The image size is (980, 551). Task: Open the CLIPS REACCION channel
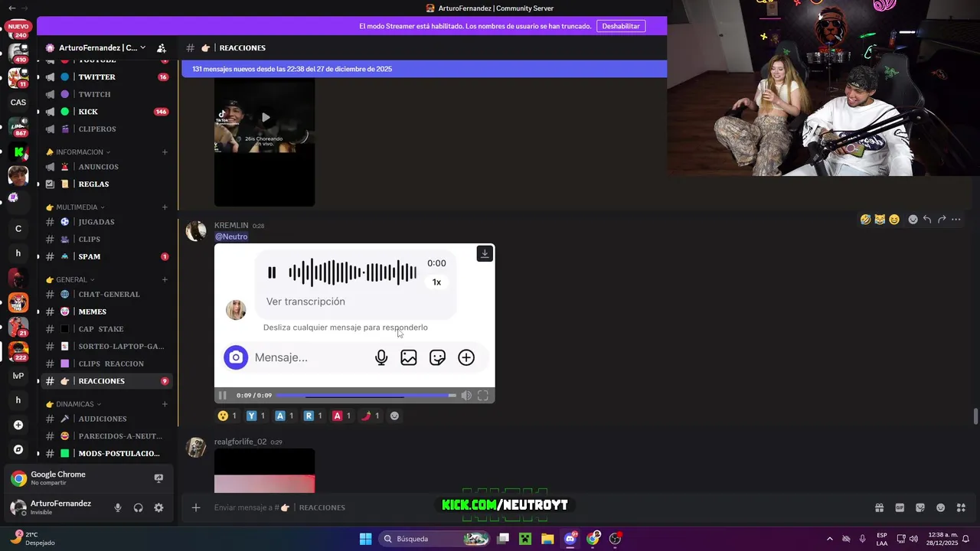[x=107, y=364]
